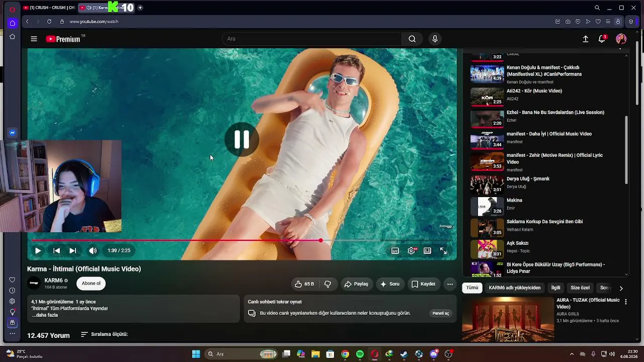Select the 'KARM6 adlı yükleyiciden' chip
Viewport: 644px width, 362px height.
(x=515, y=288)
